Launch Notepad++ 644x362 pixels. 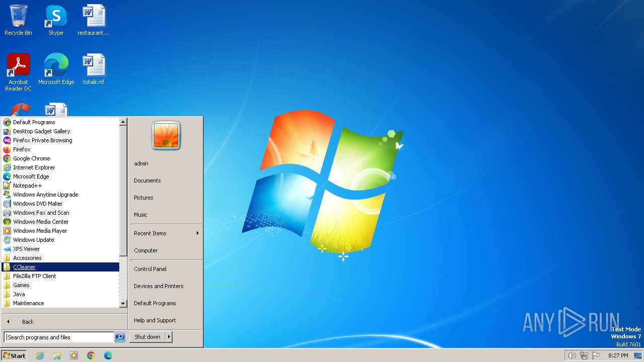[x=60, y=186]
